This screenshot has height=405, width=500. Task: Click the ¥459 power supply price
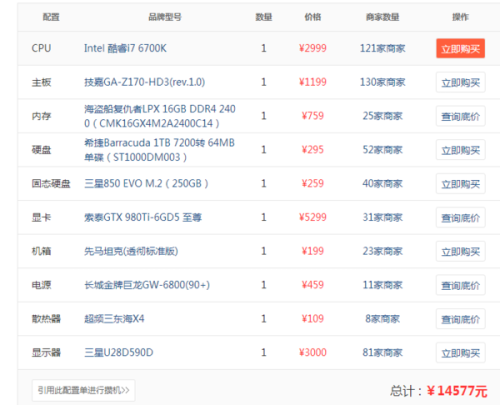[x=313, y=285]
